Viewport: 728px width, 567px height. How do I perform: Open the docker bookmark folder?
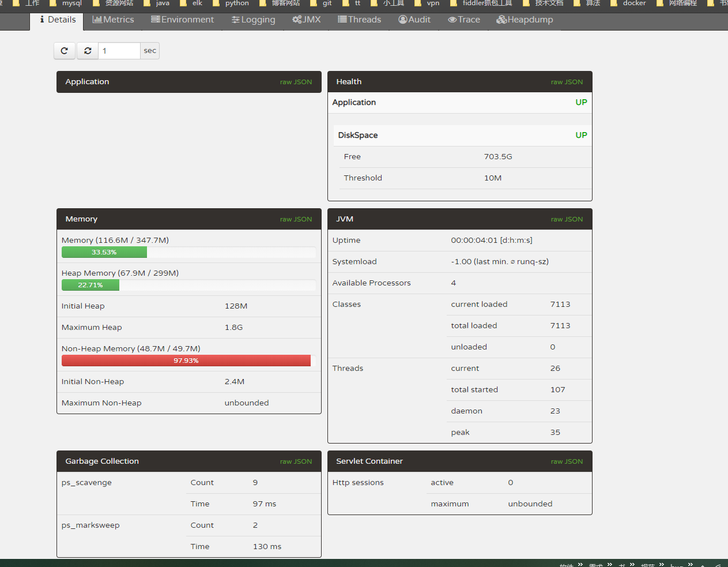click(628, 3)
